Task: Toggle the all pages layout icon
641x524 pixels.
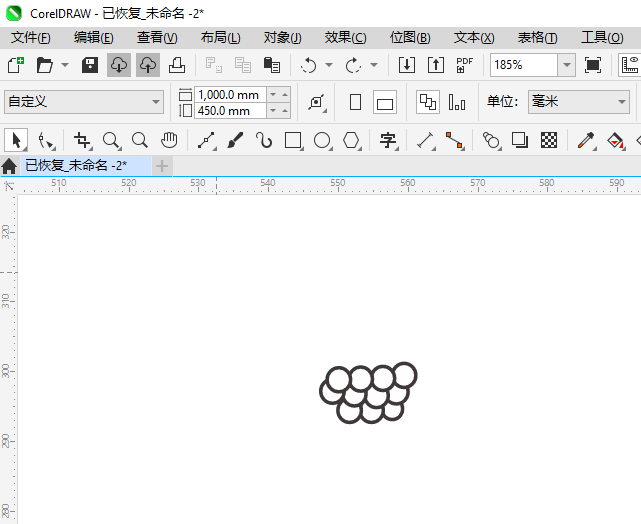Action: tap(428, 102)
